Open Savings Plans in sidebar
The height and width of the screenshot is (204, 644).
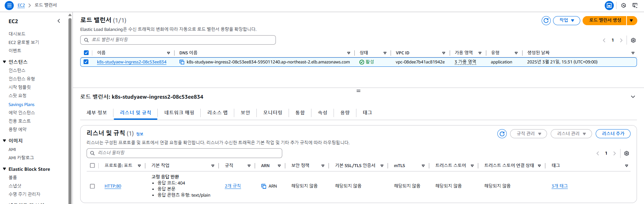click(21, 105)
